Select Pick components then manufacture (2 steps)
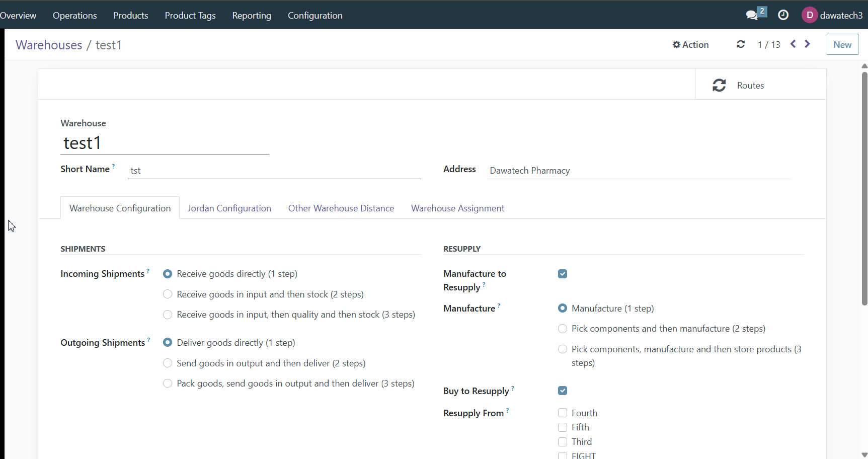868x459 pixels. (563, 329)
